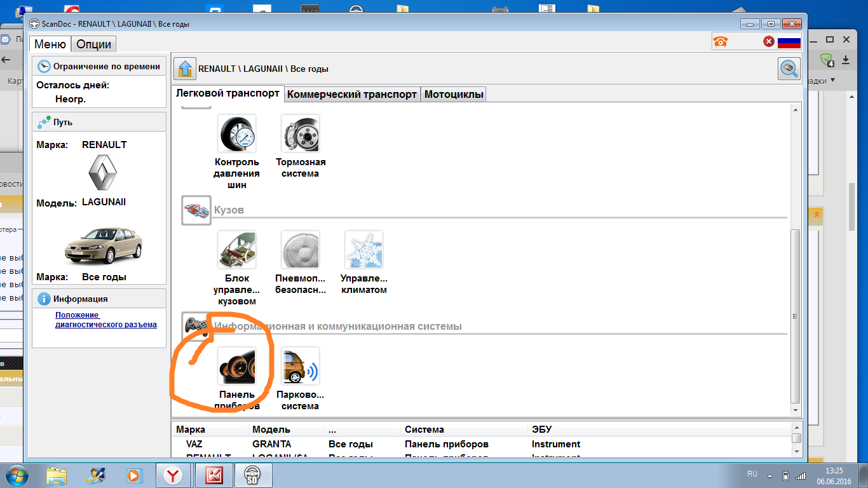Click the Laguna II car picture
868x488 pixels.
104,247
